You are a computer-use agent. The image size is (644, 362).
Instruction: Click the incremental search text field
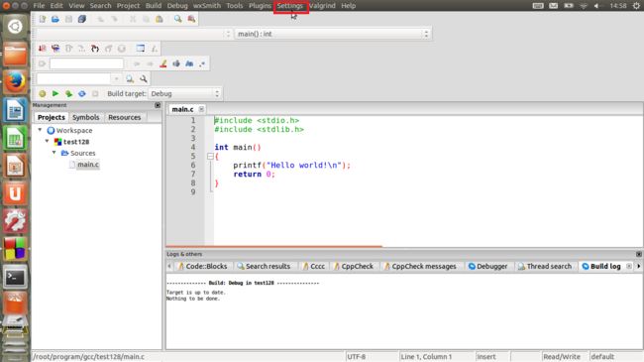pyautogui.click(x=86, y=63)
